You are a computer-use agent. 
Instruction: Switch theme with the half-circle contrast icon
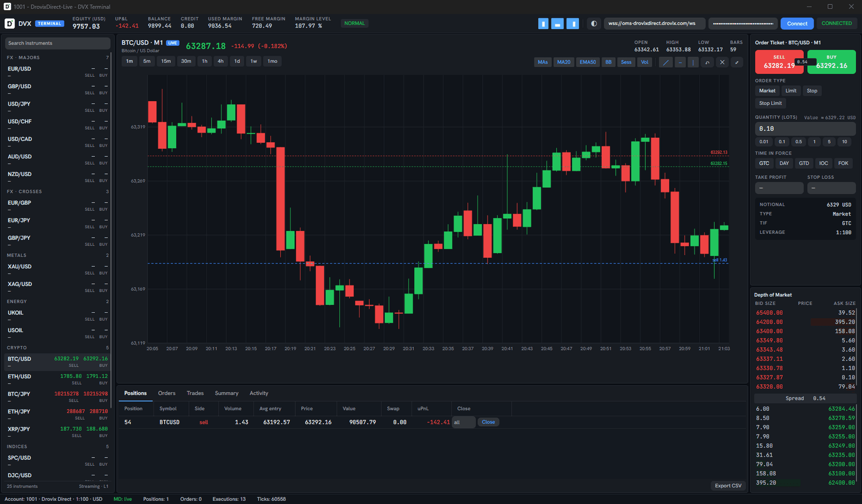pyautogui.click(x=594, y=24)
